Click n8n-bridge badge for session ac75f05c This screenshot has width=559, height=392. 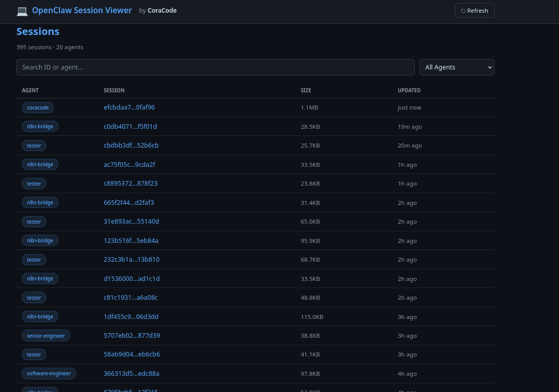click(x=40, y=164)
